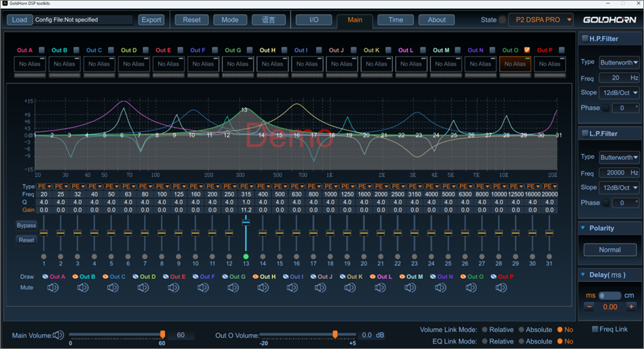The image size is (644, 349).
Task: Select Relative for Volume Link Mode
Action: pos(485,330)
